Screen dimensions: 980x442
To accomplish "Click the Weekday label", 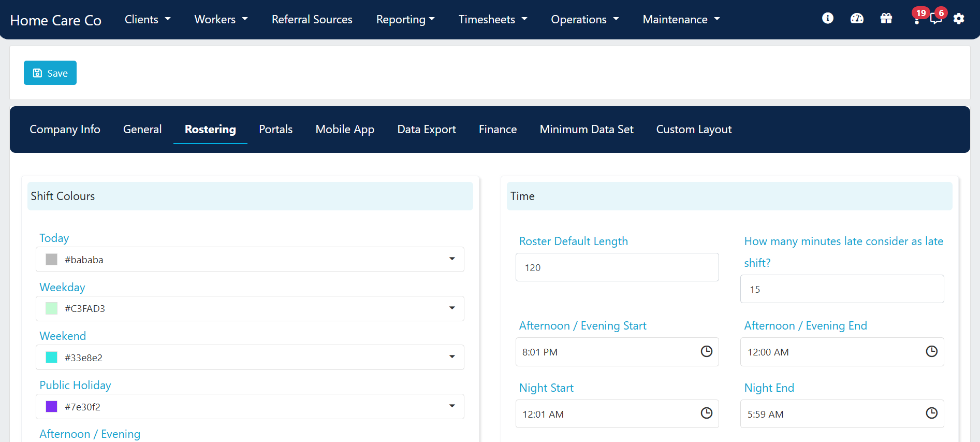I will tap(62, 287).
